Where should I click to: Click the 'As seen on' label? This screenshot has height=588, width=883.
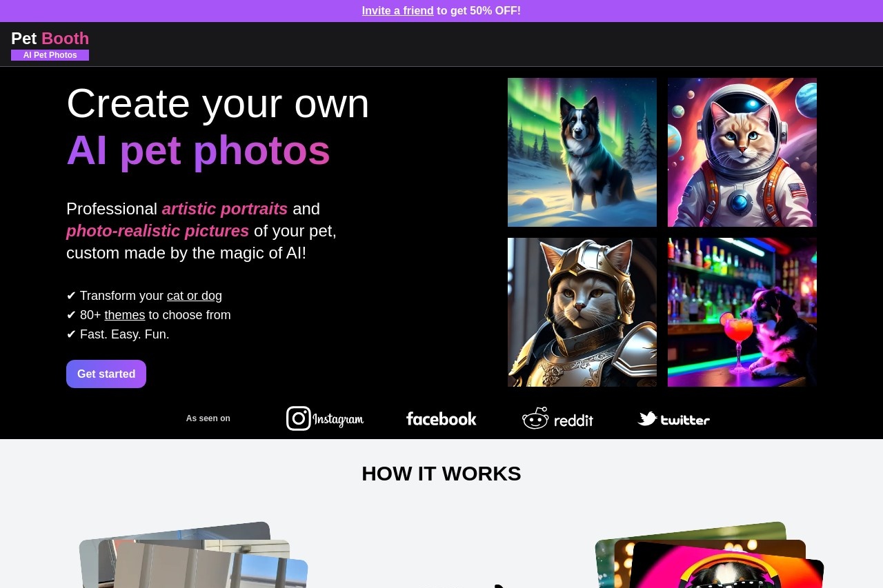coord(208,418)
